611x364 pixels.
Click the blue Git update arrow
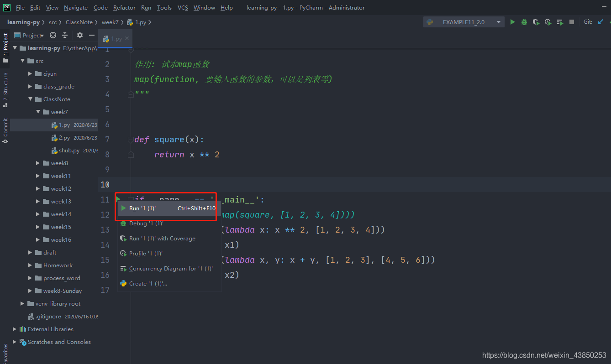click(600, 22)
